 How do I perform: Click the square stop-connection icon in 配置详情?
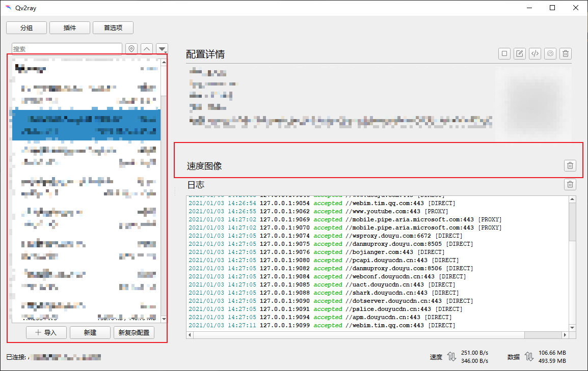504,53
